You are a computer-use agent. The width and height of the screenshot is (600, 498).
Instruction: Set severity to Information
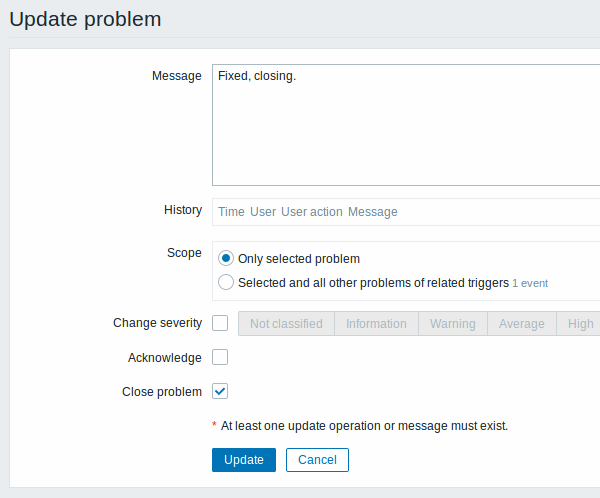pos(376,323)
